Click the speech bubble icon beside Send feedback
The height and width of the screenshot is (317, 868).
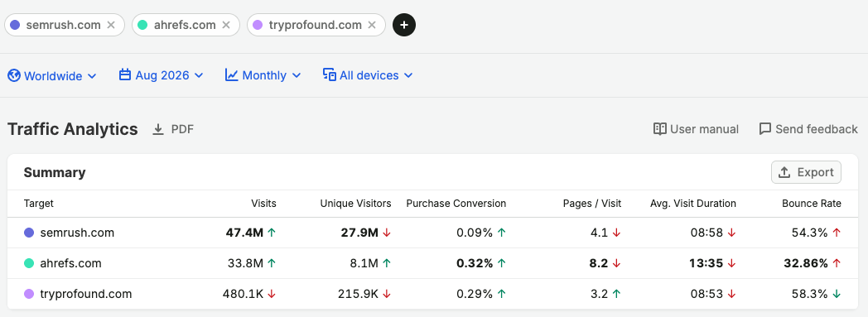(765, 129)
